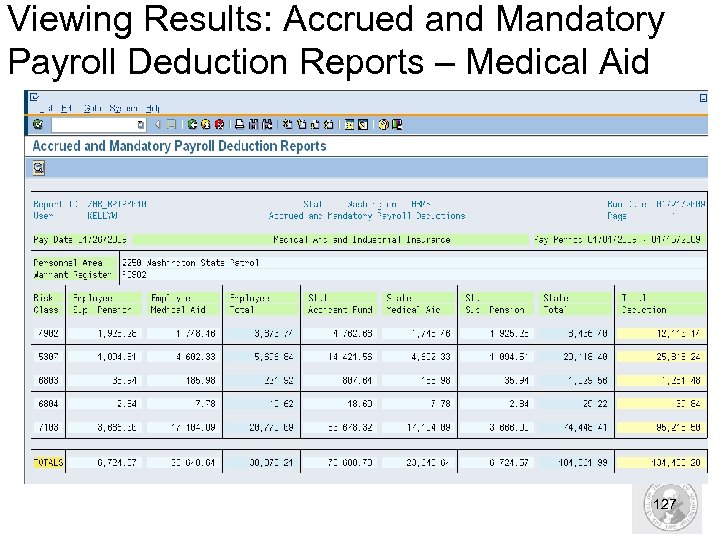Click the 18.60 Accident Fund value
Screen dimensions: 720x540
coord(360,404)
